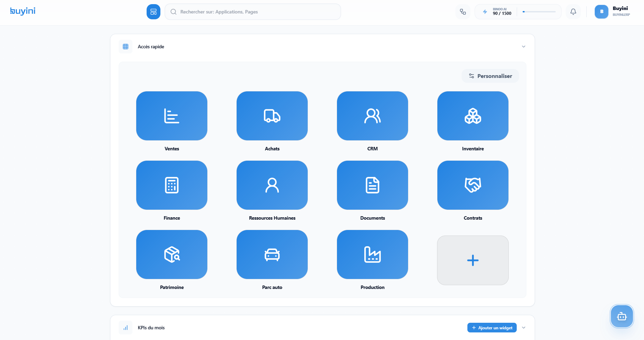Focus the Rechercher sur search field
Viewport: 644px width, 340px height.
[x=253, y=12]
